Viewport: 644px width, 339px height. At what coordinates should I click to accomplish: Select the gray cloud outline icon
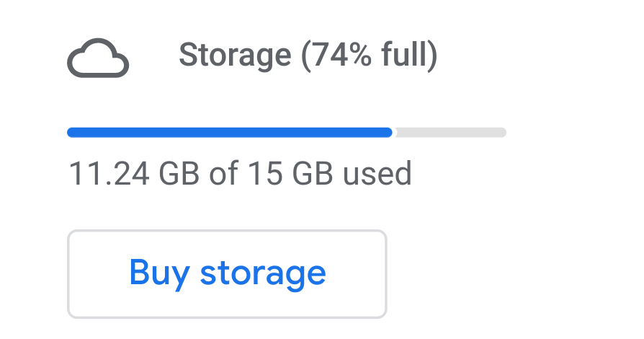98,58
